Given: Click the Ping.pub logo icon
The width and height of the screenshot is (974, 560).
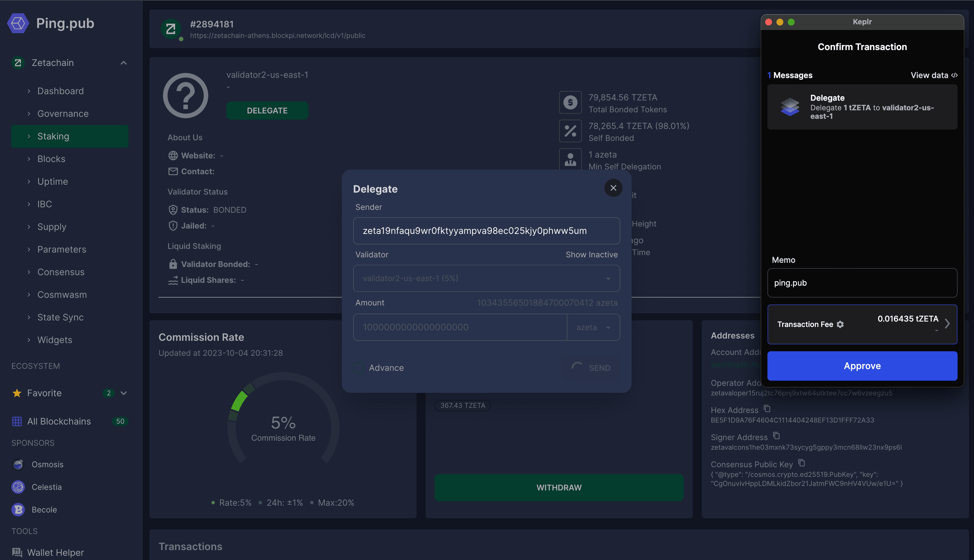Looking at the screenshot, I should [x=18, y=23].
